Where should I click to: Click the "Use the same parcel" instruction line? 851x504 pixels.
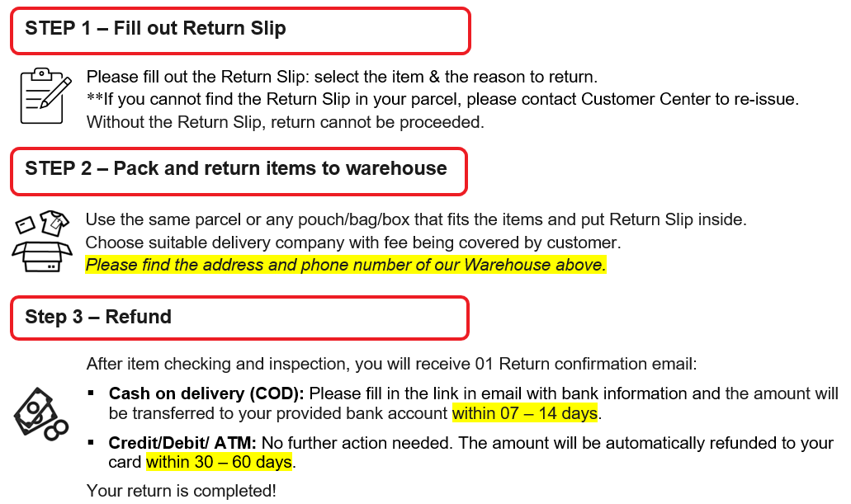pos(416,220)
